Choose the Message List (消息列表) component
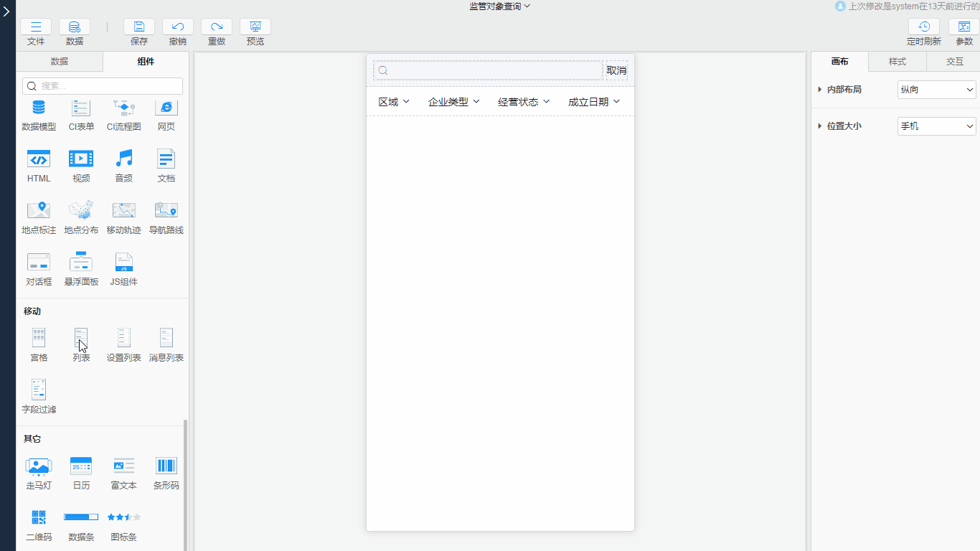This screenshot has height=551, width=980. pos(166,338)
